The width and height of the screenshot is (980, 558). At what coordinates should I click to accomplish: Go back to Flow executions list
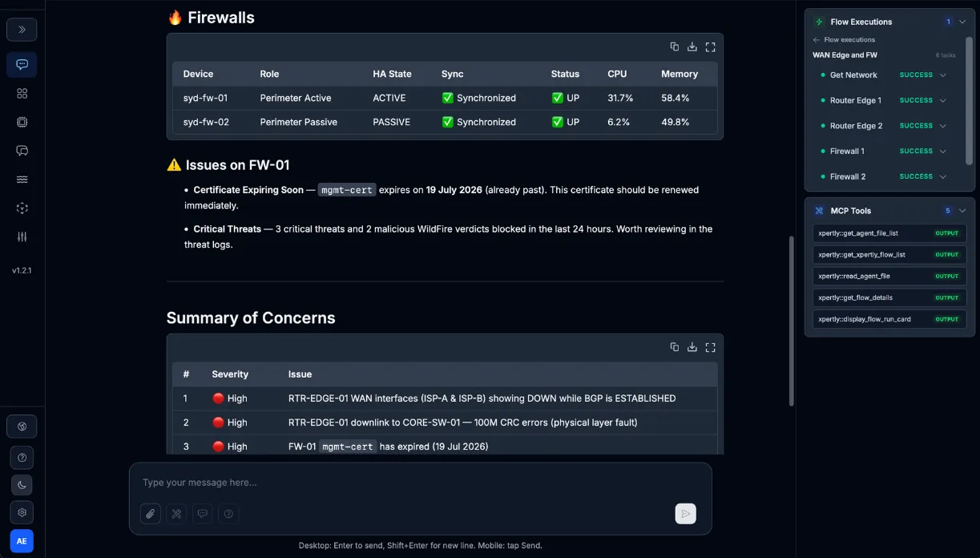click(844, 39)
